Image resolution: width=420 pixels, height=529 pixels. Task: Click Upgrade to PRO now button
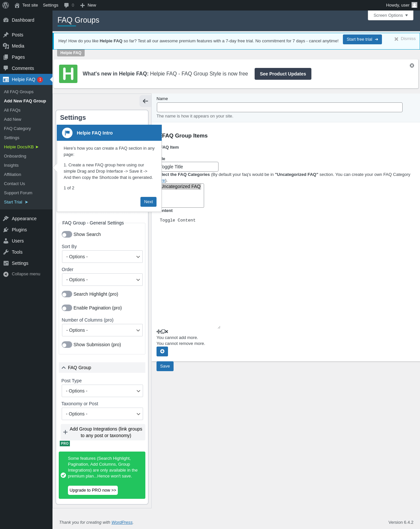click(93, 490)
